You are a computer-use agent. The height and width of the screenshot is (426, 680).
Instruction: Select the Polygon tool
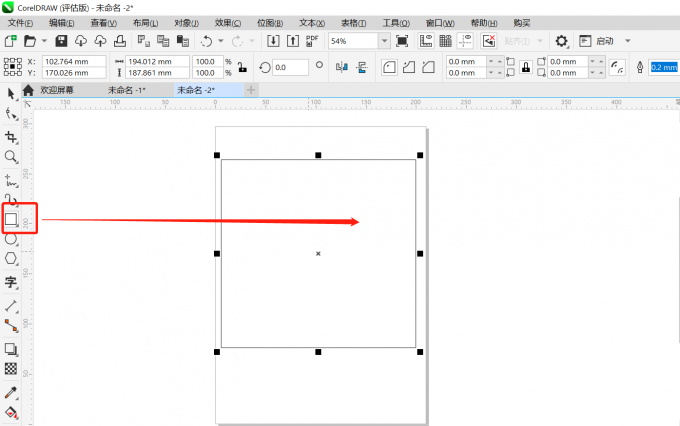[x=11, y=258]
